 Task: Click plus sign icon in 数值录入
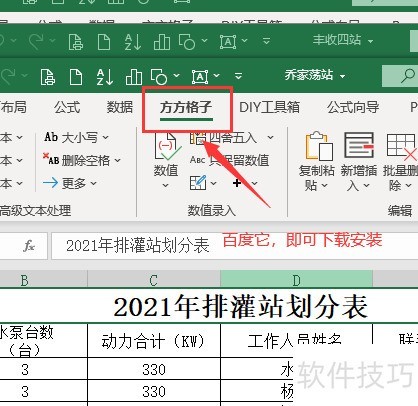click(x=237, y=183)
